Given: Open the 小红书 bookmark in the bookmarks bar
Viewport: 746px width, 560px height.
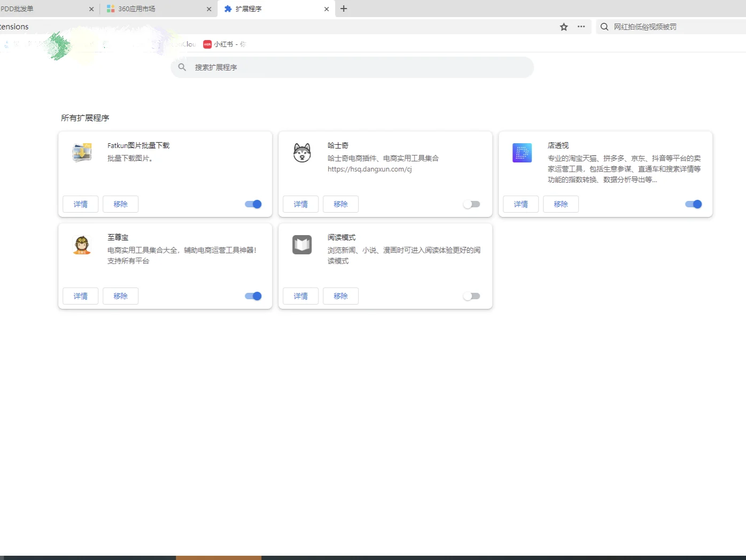Looking at the screenshot, I should pyautogui.click(x=223, y=44).
